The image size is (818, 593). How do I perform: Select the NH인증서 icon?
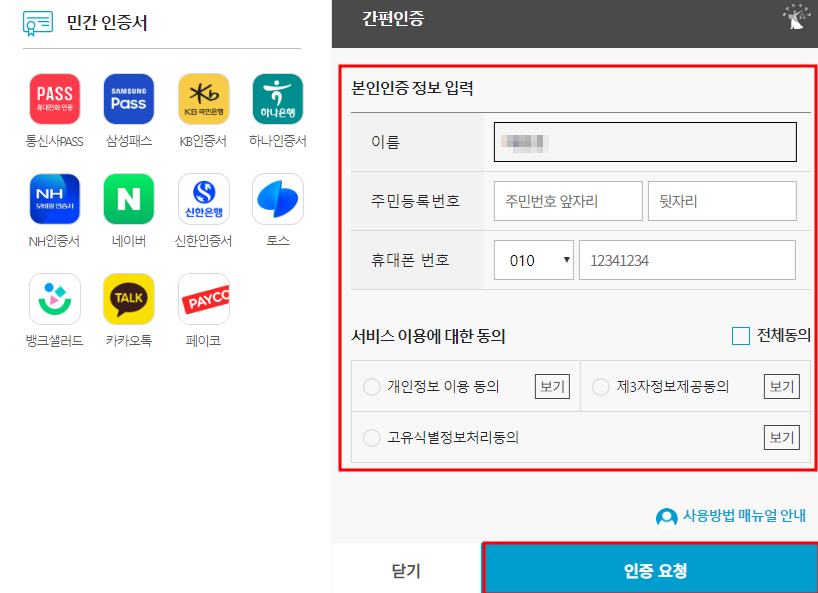pos(54,198)
